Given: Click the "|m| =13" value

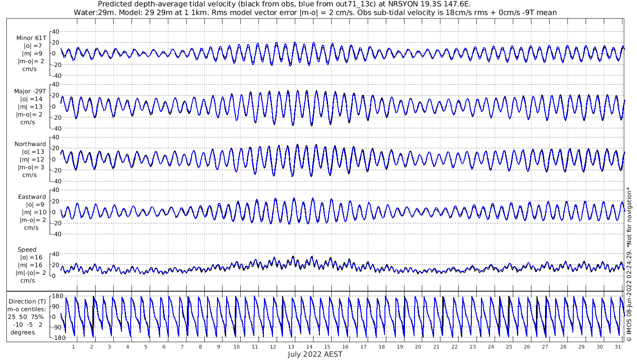Looking at the screenshot, I should click(x=31, y=106).
